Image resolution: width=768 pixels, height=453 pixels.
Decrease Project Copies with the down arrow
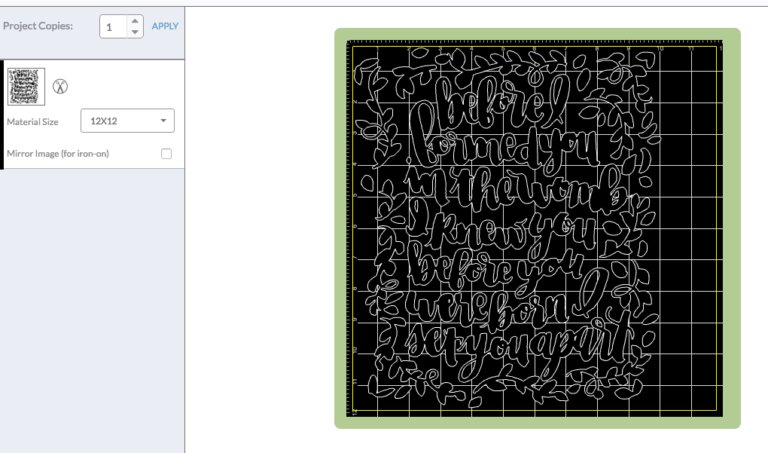[136, 32]
